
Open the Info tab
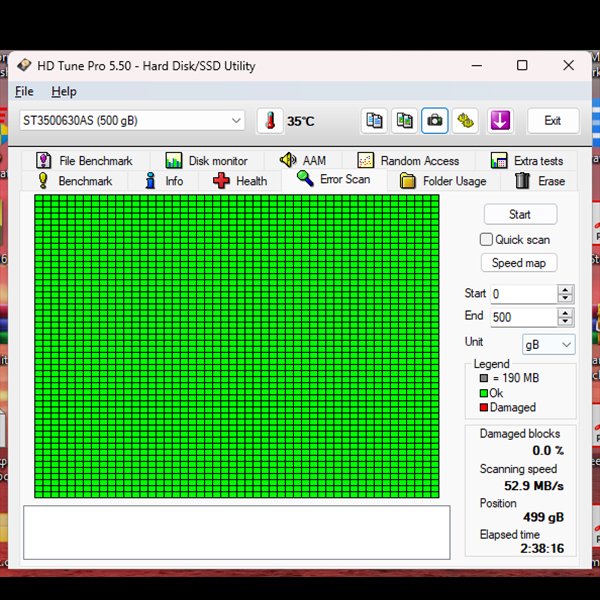tap(164, 181)
